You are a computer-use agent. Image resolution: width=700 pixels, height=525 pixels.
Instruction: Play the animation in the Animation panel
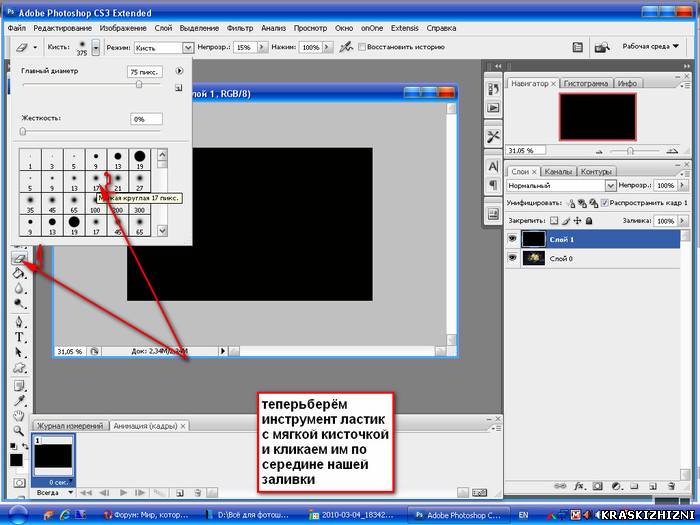(x=124, y=493)
